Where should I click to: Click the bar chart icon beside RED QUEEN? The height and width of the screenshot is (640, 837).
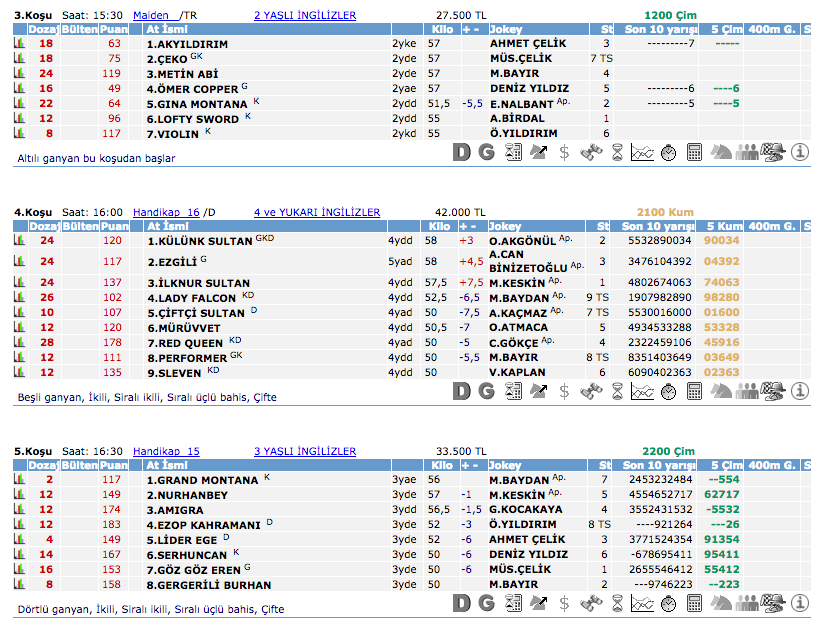point(19,343)
